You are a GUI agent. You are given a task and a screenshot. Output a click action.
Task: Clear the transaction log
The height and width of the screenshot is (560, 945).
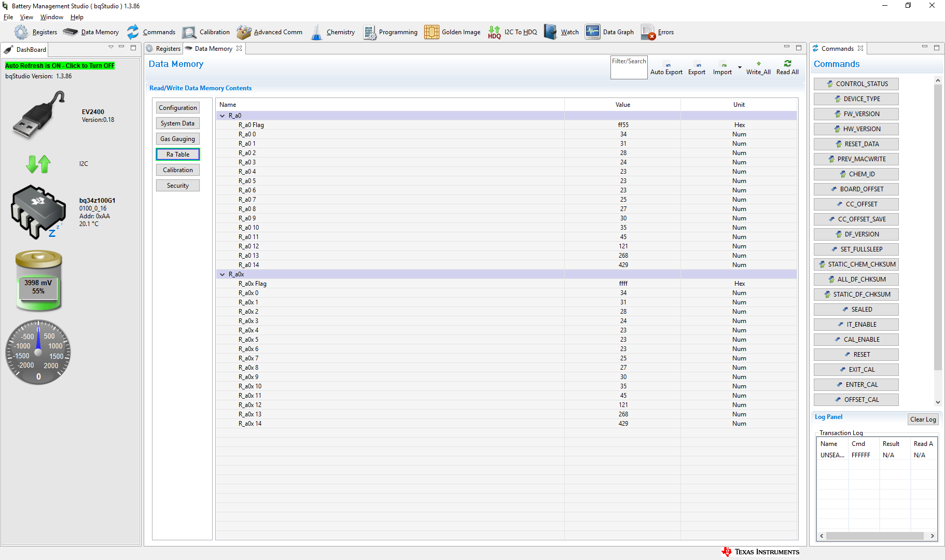pos(923,419)
